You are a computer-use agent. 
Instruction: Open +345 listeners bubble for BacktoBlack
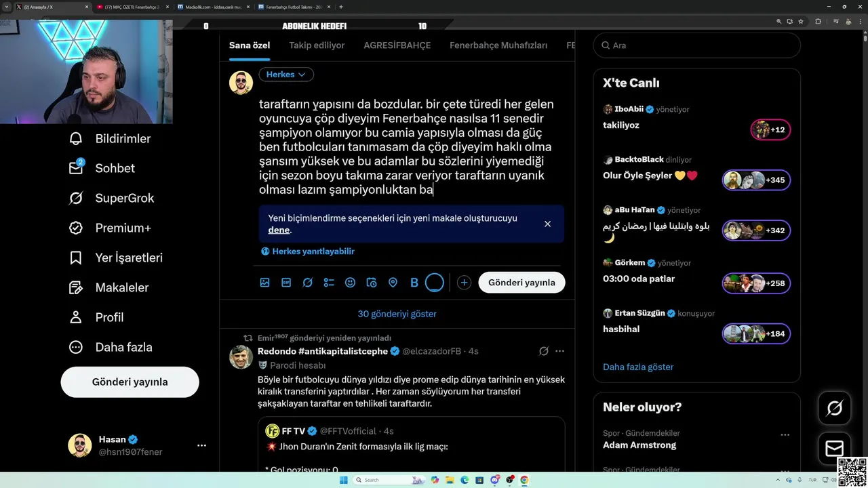pos(756,180)
